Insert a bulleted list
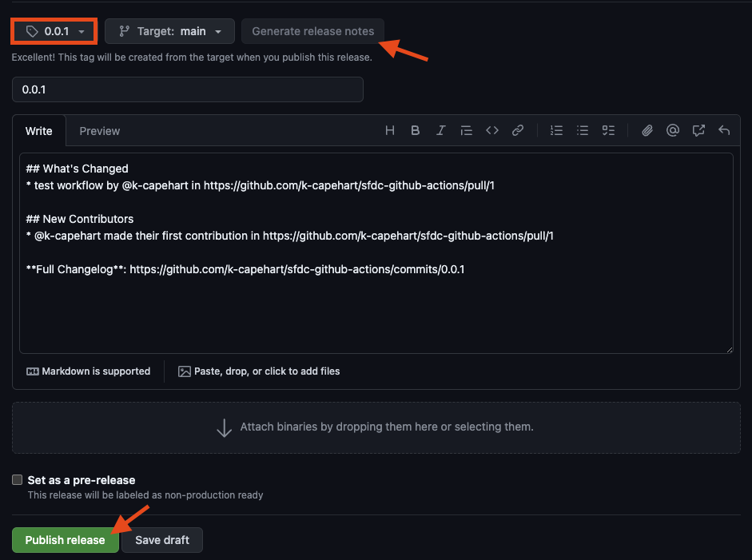 583,130
